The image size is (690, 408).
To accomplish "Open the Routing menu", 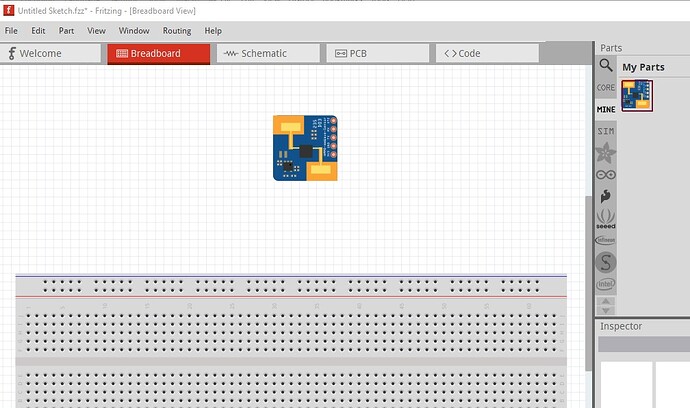I will 176,31.
